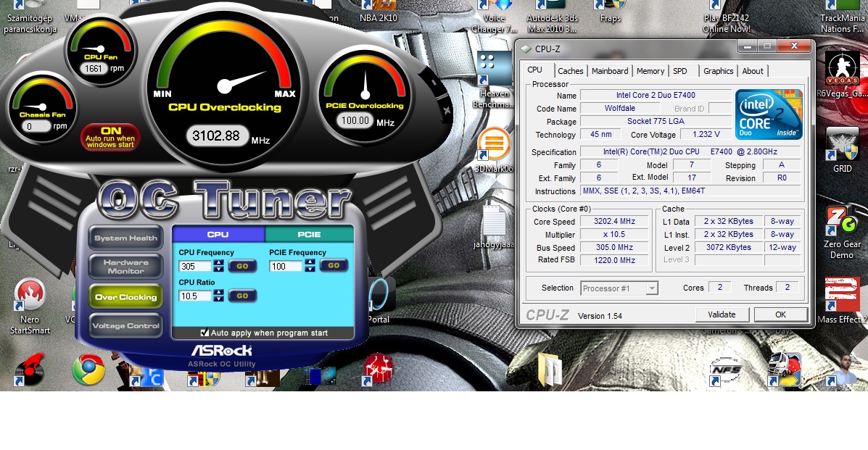
Task: Open the Voice Changer desktop shortcut
Action: coord(494,17)
